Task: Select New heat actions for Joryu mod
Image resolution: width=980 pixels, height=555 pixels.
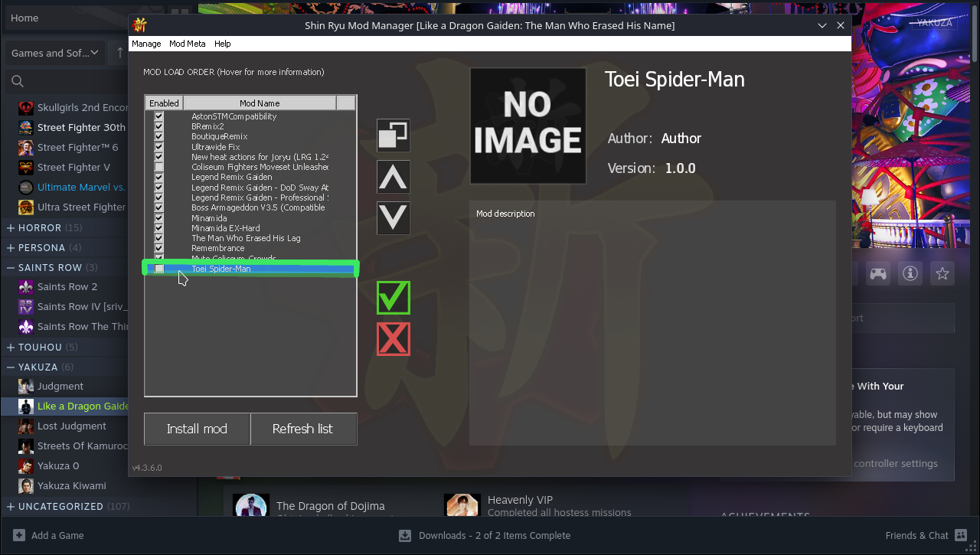Action: click(260, 157)
